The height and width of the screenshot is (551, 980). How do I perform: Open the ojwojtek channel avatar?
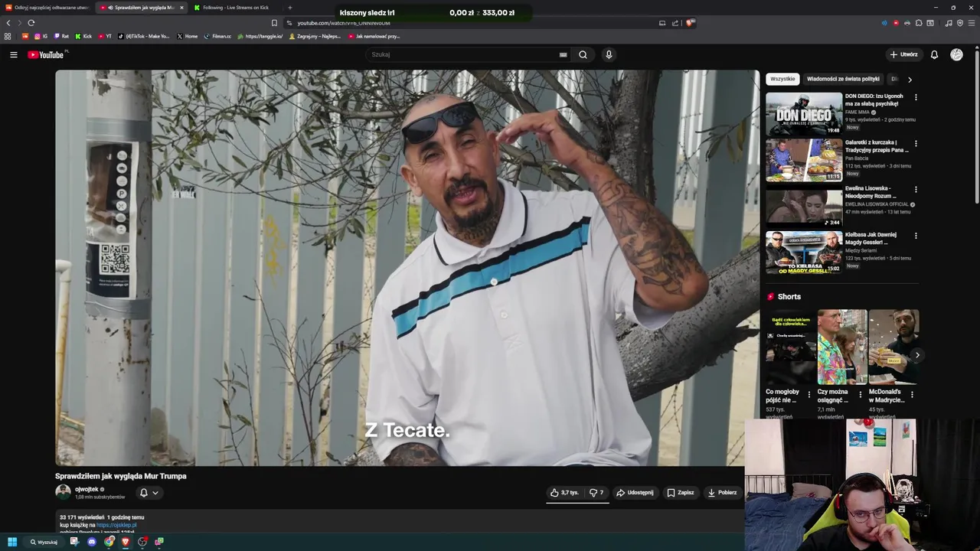[x=63, y=492]
